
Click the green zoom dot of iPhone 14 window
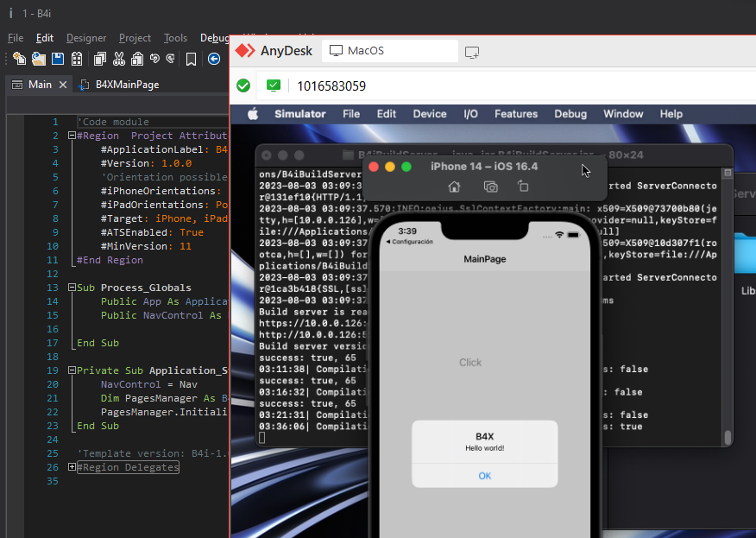406,167
